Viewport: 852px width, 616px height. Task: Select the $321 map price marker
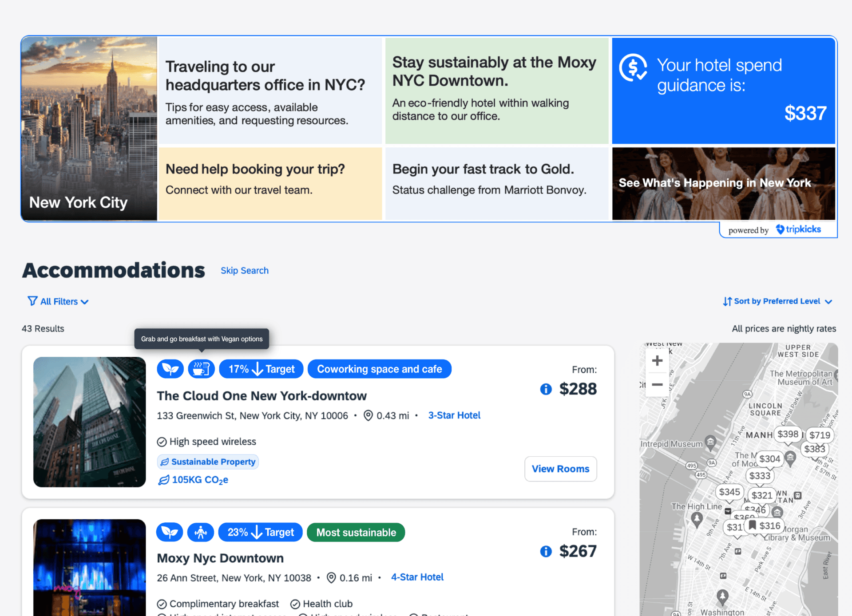(762, 495)
